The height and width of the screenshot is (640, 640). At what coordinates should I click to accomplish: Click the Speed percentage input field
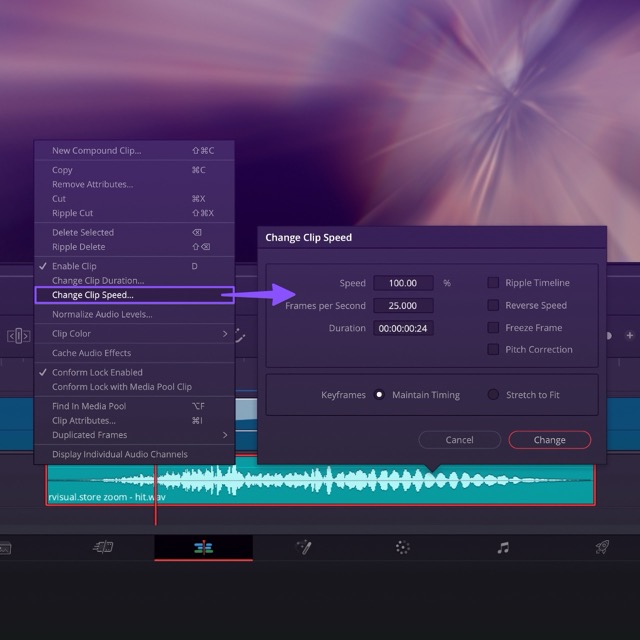(403, 283)
